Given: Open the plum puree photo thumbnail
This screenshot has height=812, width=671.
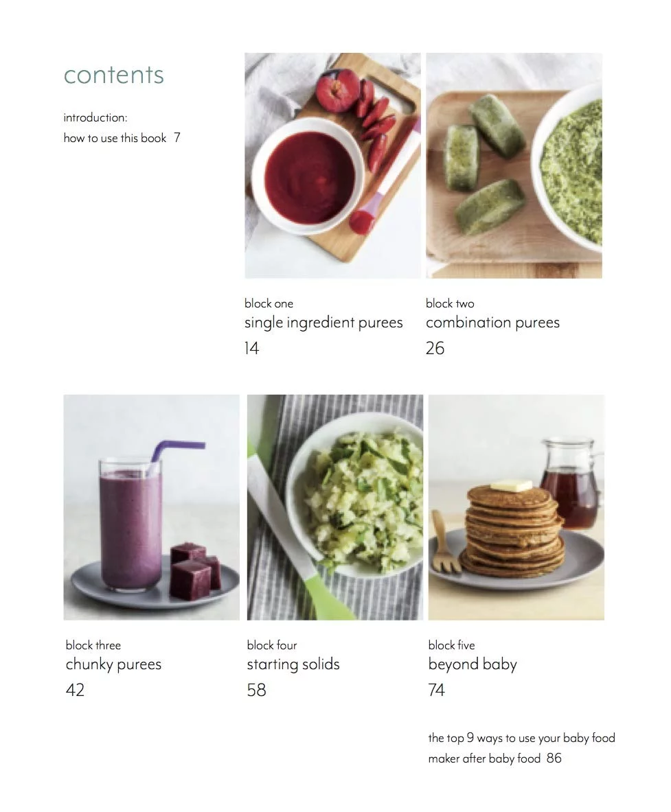Looking at the screenshot, I should tap(332, 165).
